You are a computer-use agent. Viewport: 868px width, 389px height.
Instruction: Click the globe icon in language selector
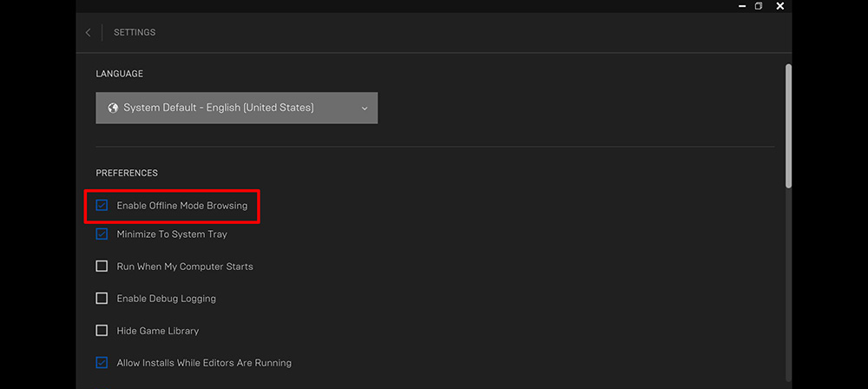click(113, 108)
